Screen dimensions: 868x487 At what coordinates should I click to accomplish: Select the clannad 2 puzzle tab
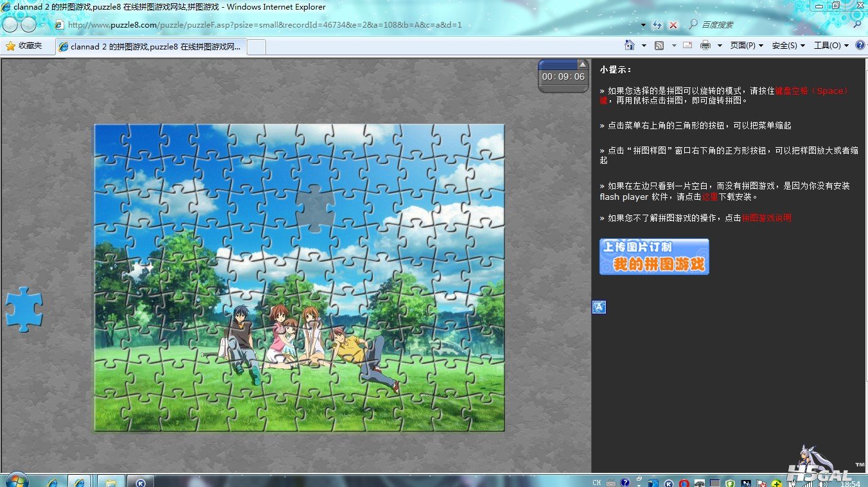coord(150,47)
